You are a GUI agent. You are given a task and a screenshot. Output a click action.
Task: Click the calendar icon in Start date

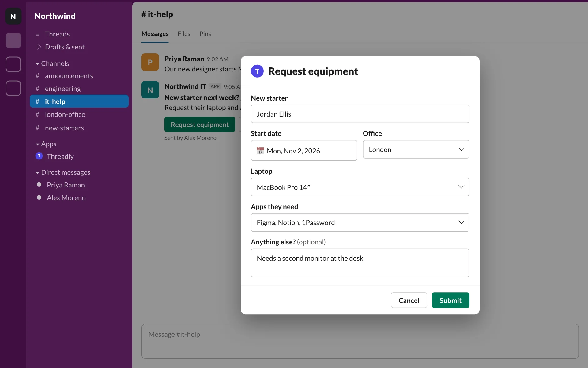(x=260, y=151)
